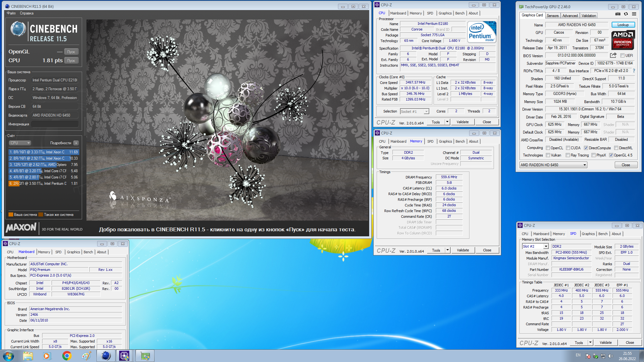The height and width of the screenshot is (362, 644).
Task: Click Tools button in CPU tab window
Action: pyautogui.click(x=436, y=122)
